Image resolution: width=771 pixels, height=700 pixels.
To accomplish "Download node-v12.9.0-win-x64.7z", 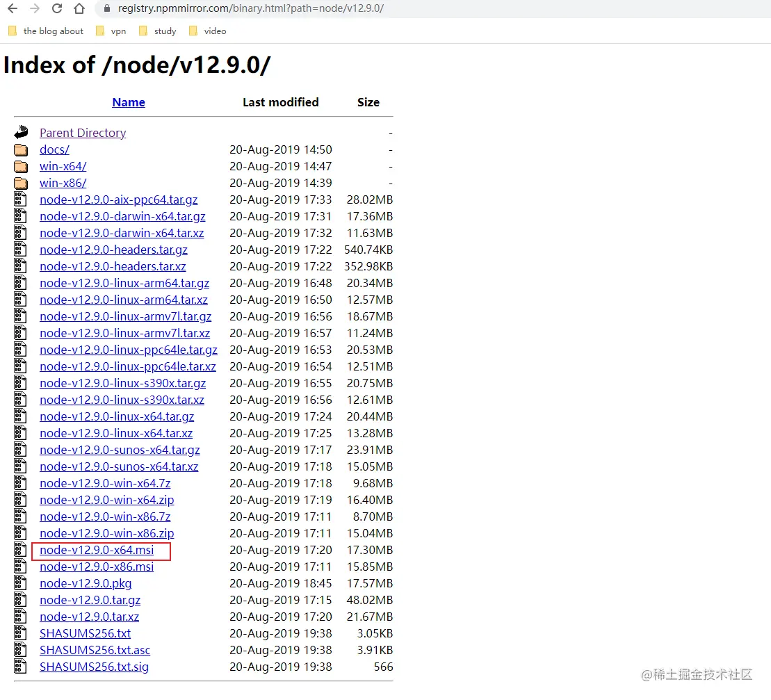I will pyautogui.click(x=105, y=484).
